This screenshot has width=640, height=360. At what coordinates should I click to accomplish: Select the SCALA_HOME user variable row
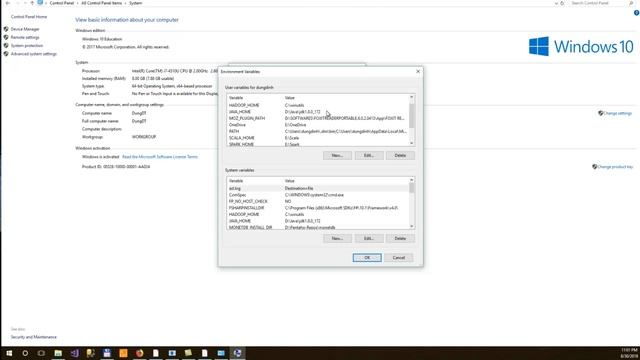click(318, 138)
